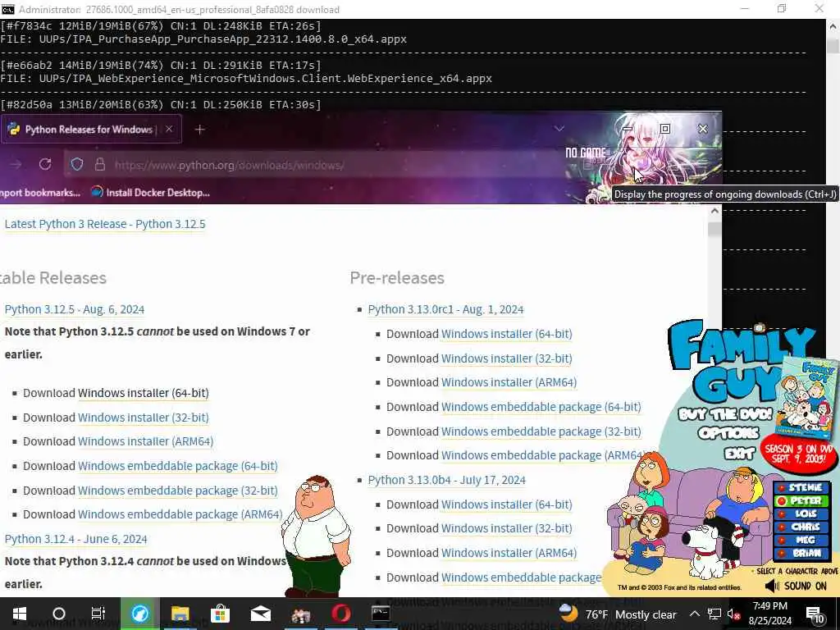Download 3.13.0rc1 Windows installer (32-bit)
This screenshot has width=840, height=630.
coord(506,358)
